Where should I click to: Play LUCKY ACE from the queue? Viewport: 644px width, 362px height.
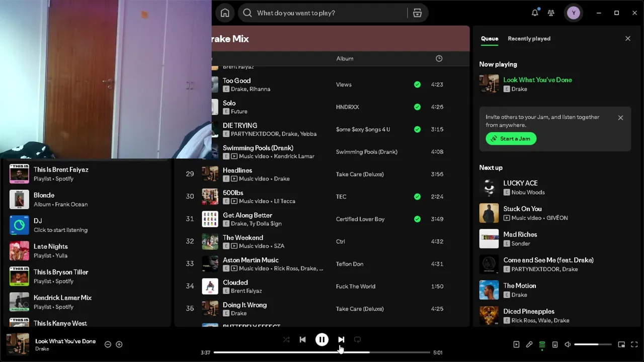[554, 188]
